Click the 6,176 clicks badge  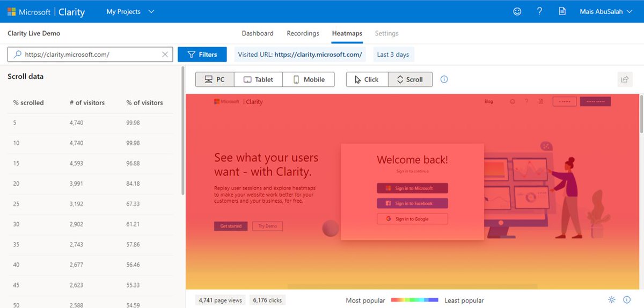(267, 300)
